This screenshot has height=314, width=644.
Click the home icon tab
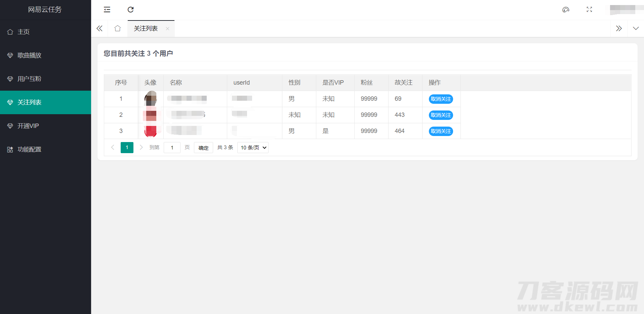117,29
